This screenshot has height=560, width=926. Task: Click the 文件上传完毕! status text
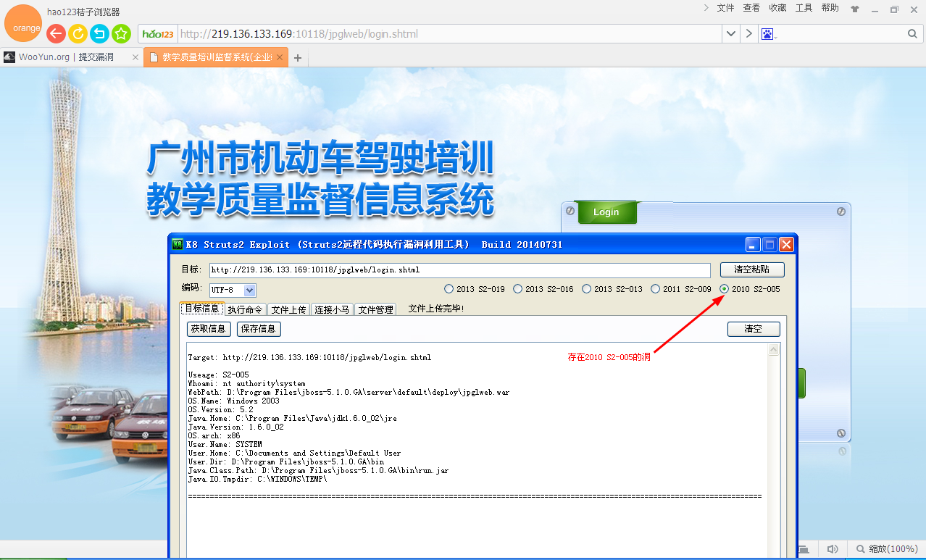[435, 309]
